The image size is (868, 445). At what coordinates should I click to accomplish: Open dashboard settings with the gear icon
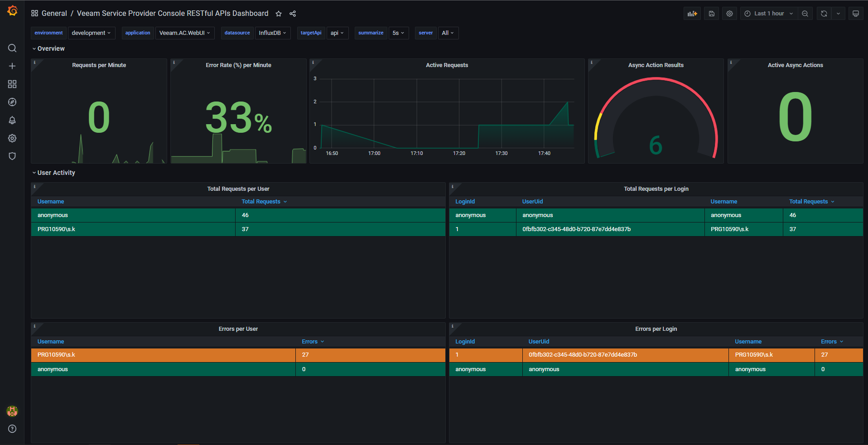tap(729, 13)
